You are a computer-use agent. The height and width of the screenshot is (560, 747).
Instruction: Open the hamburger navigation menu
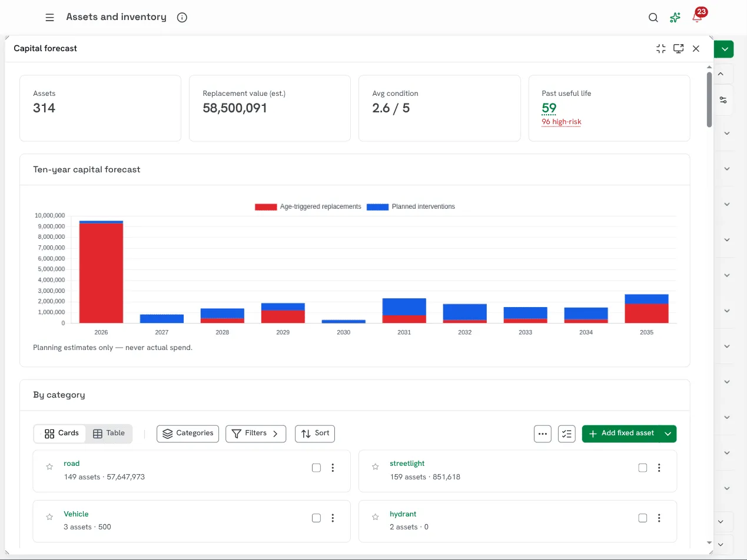pyautogui.click(x=49, y=18)
